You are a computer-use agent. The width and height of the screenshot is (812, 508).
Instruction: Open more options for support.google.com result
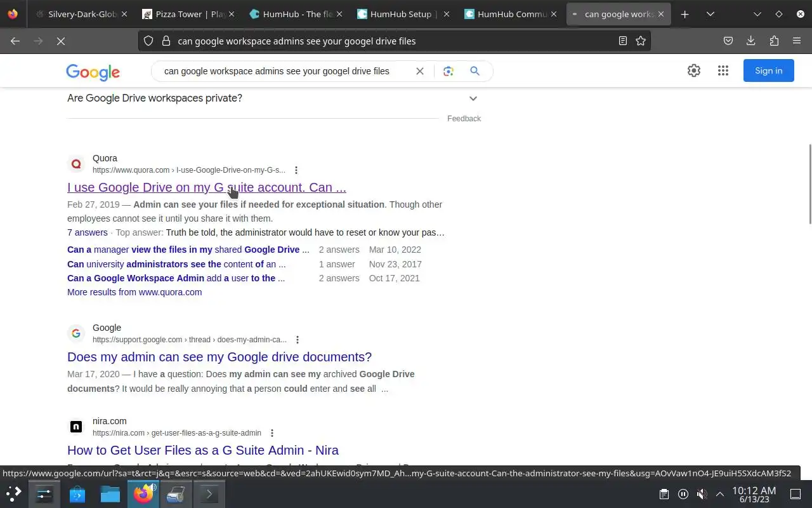[298, 340]
